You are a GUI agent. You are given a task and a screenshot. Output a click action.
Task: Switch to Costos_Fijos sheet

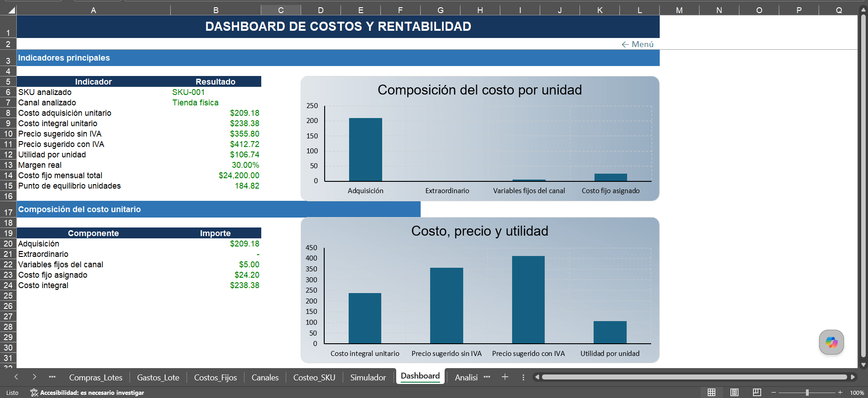tap(216, 378)
